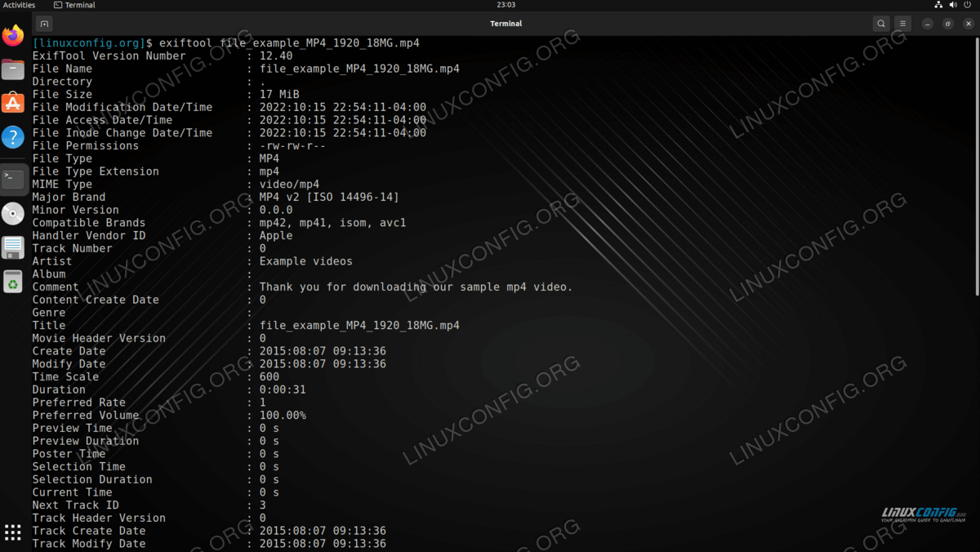980x552 pixels.
Task: Click the Preview Time label
Action: tap(73, 428)
